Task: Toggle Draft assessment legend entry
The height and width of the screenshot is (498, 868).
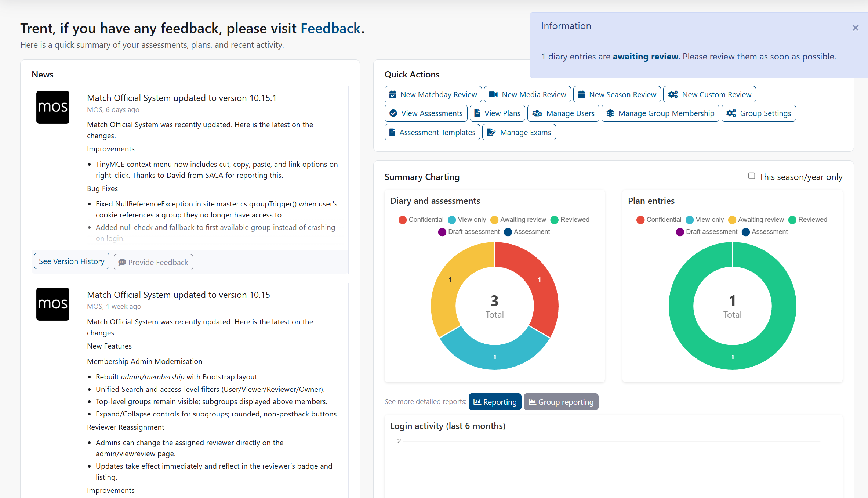Action: tap(469, 232)
